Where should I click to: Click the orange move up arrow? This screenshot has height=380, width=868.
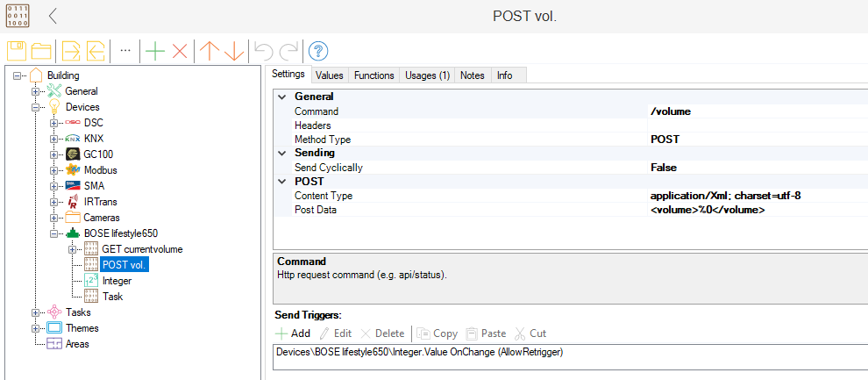tap(210, 51)
